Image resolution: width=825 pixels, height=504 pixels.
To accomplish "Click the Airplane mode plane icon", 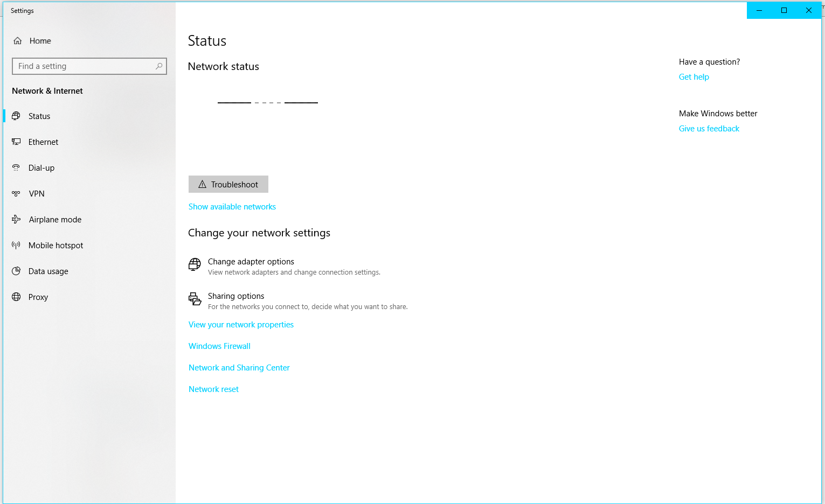I will tap(16, 220).
